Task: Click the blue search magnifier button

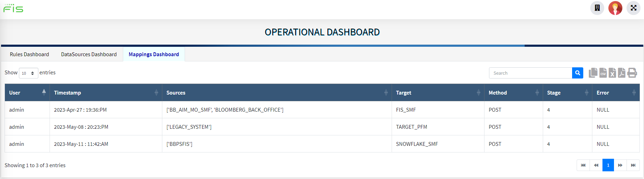Action: (x=578, y=73)
